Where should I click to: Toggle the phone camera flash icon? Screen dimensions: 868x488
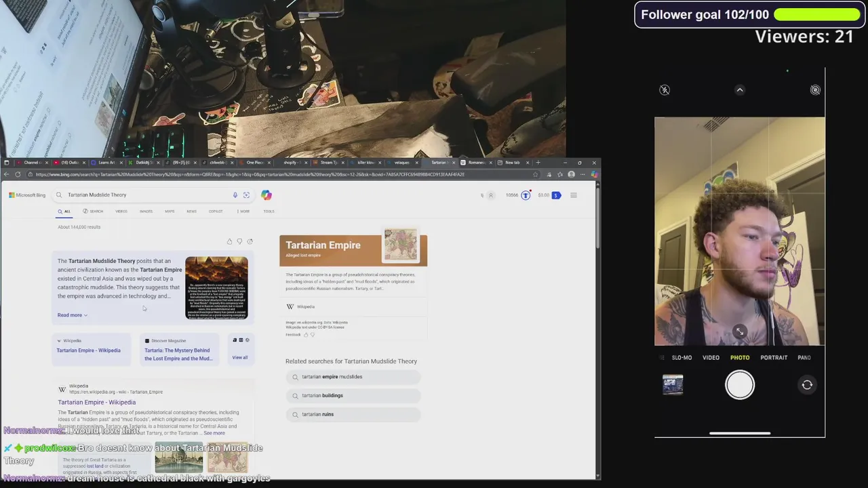(665, 90)
